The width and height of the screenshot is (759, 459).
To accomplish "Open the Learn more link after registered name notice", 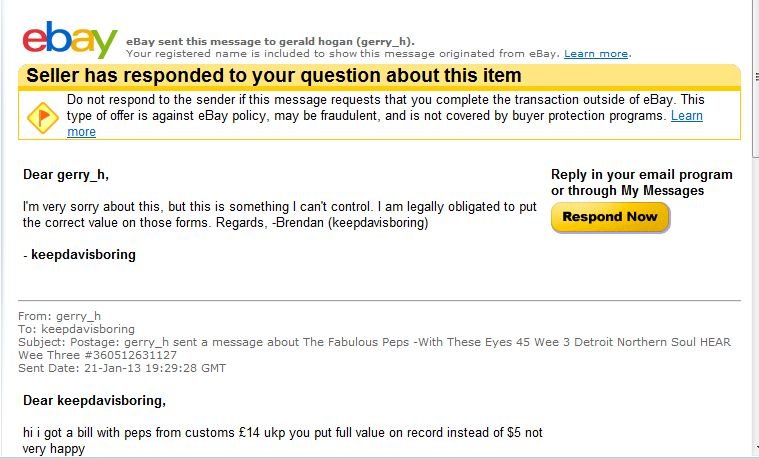I will (596, 54).
